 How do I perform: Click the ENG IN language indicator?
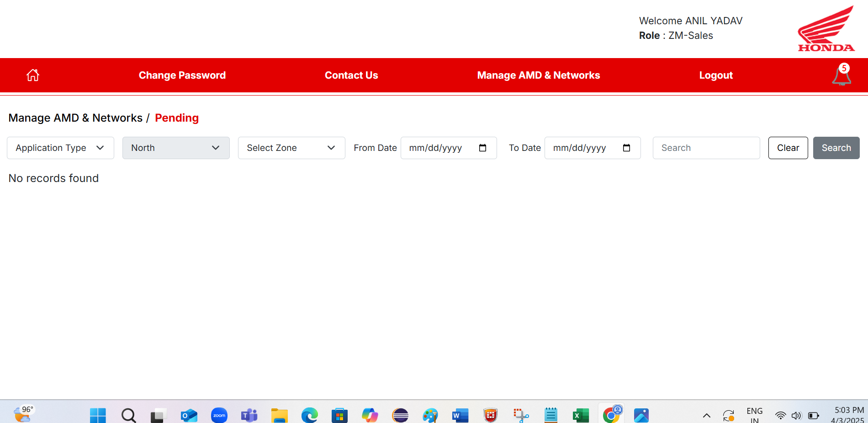[x=755, y=415]
